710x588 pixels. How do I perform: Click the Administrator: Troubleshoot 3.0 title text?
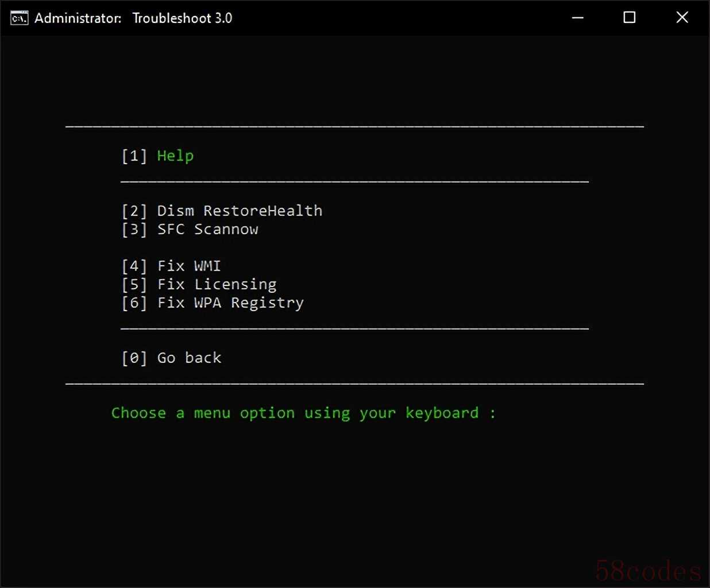click(x=133, y=18)
